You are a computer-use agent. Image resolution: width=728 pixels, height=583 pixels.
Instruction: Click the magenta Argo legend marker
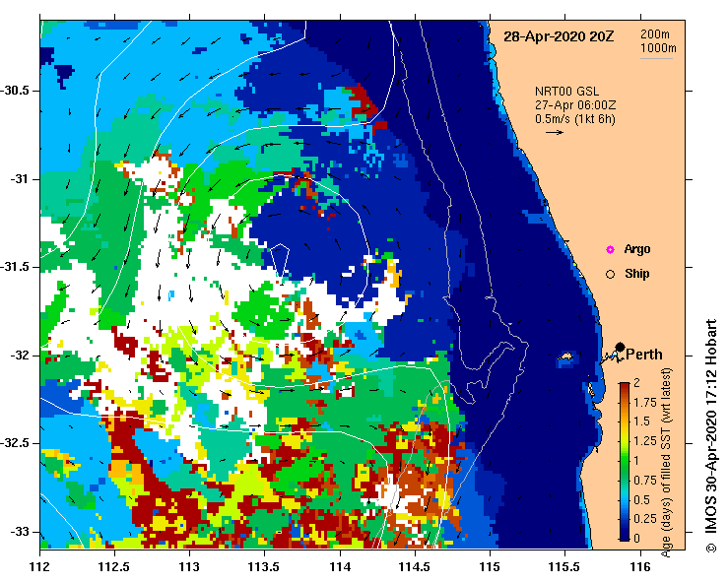point(610,250)
